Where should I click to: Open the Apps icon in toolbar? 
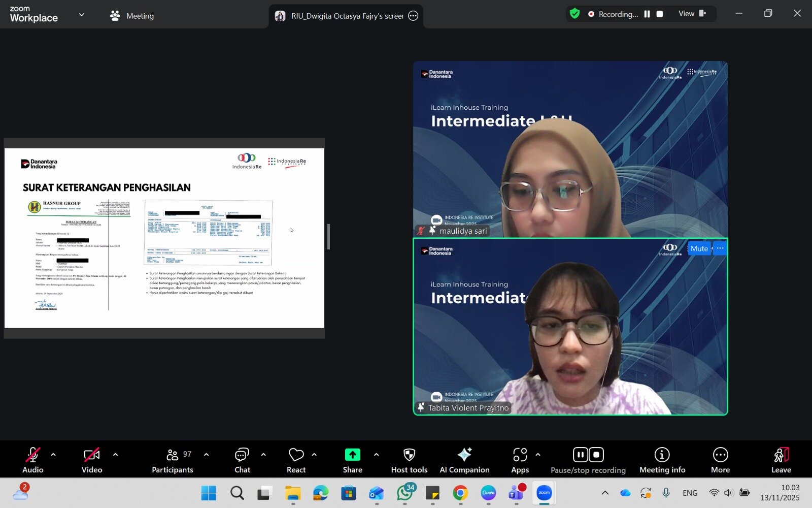[x=520, y=455]
